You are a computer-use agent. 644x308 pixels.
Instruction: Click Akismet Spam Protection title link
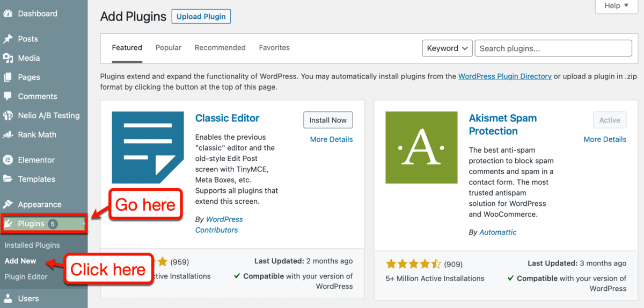[x=503, y=125]
